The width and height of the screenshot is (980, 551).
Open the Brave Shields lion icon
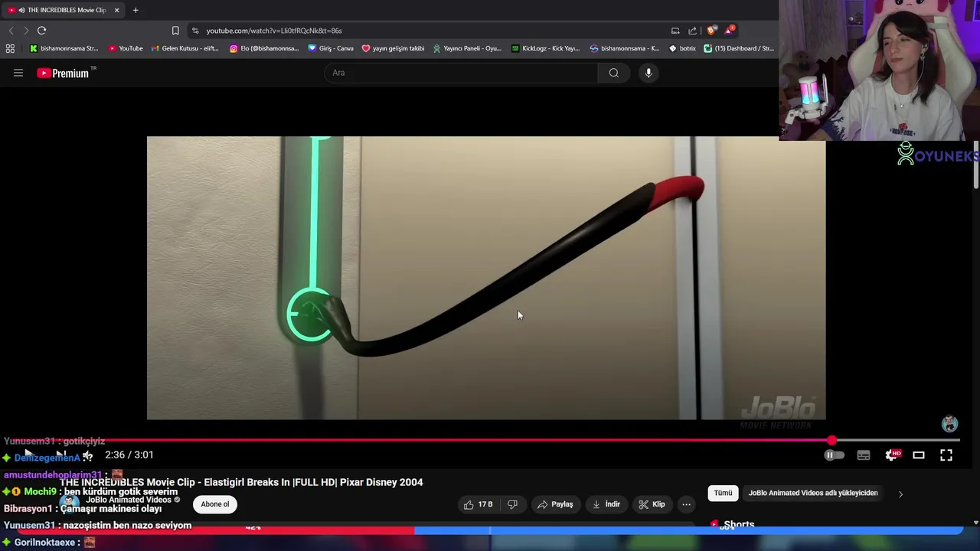pyautogui.click(x=711, y=31)
